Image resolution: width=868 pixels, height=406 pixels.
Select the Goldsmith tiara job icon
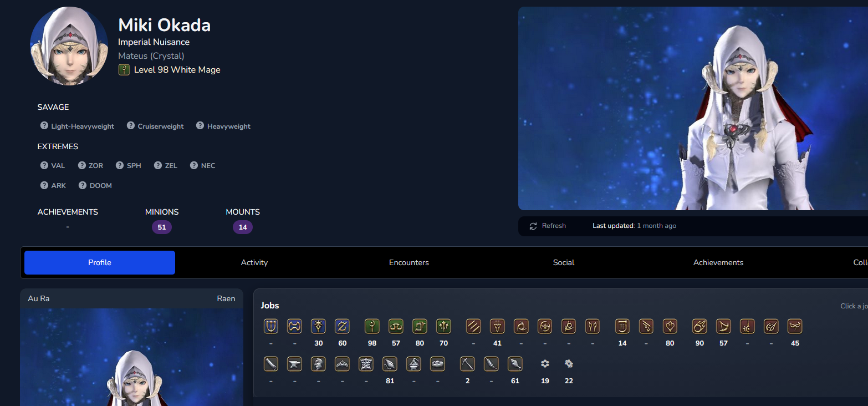(342, 364)
